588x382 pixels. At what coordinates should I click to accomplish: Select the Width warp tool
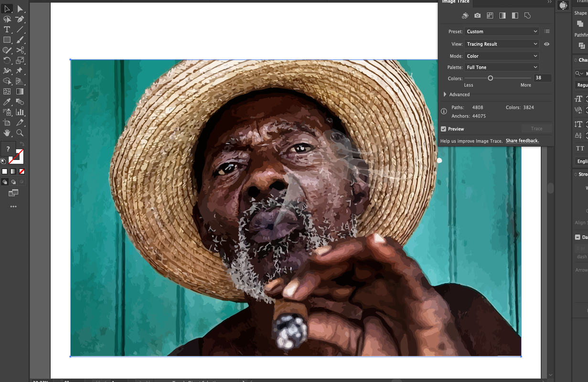(x=7, y=71)
